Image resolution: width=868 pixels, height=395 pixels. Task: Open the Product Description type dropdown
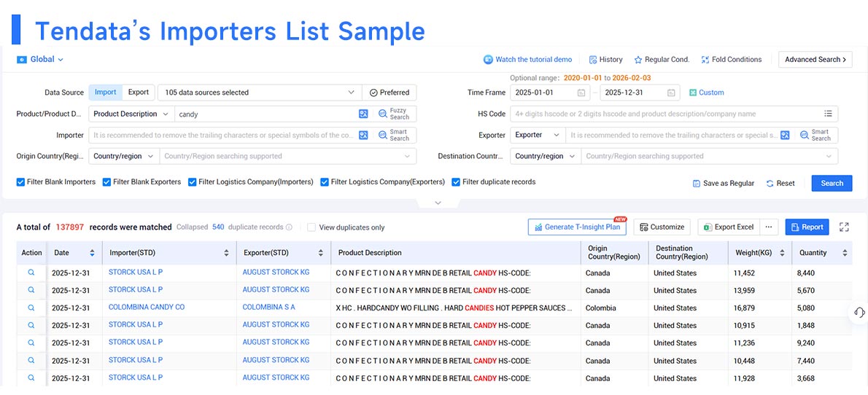131,114
